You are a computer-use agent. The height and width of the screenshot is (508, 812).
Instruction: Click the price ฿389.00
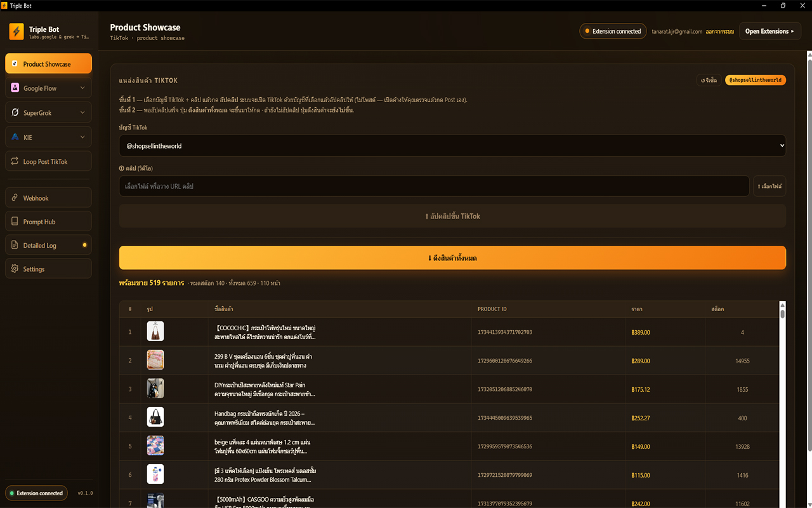(641, 332)
